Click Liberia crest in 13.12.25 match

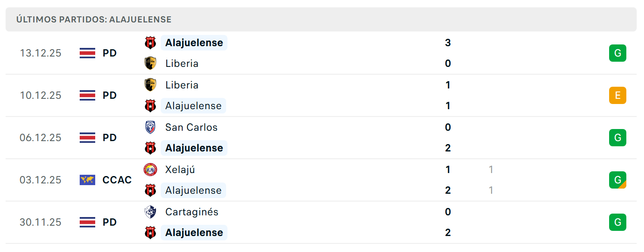(x=150, y=63)
